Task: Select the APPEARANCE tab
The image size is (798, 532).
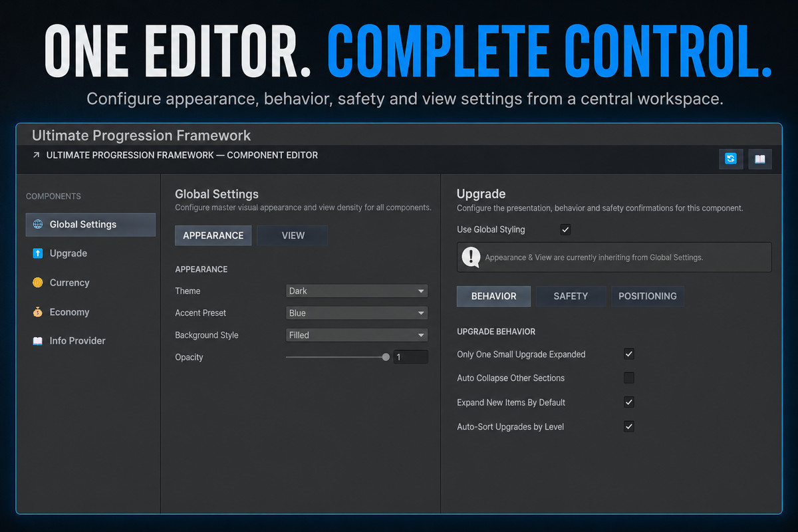Action: point(213,235)
